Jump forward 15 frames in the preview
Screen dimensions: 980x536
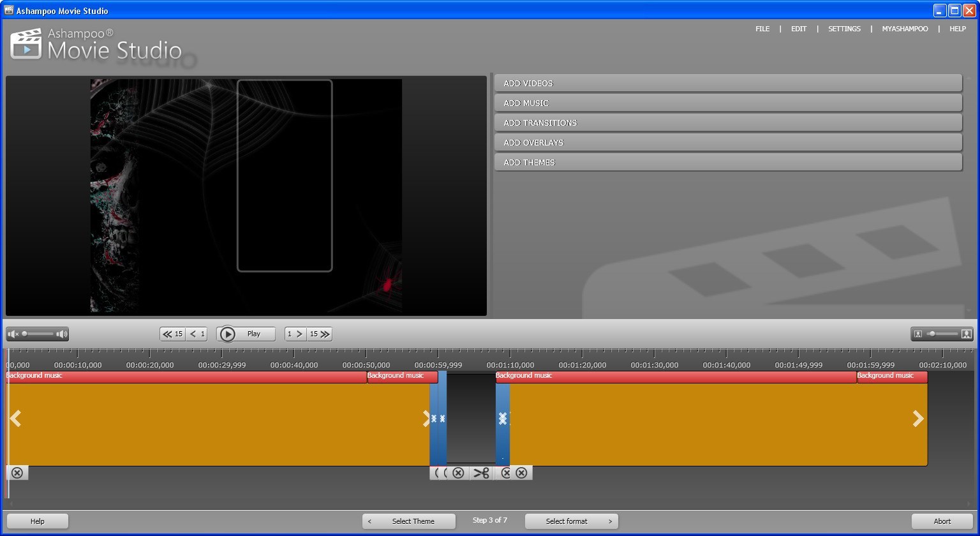320,333
